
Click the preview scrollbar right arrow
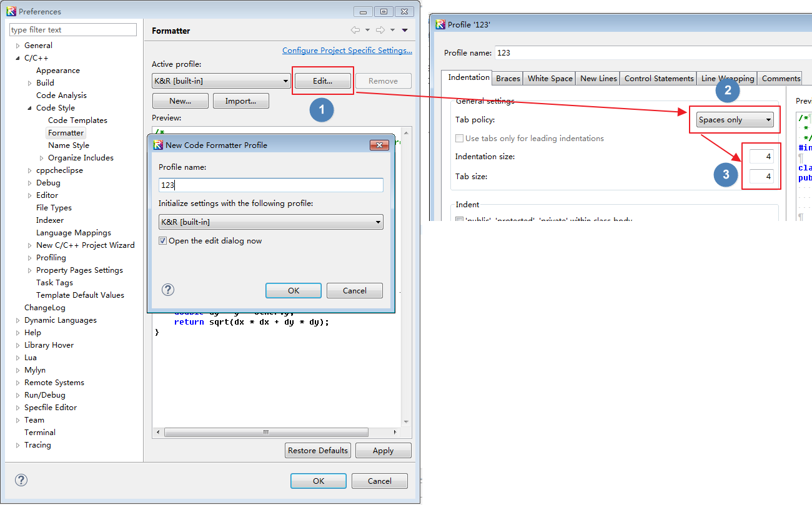coord(395,432)
